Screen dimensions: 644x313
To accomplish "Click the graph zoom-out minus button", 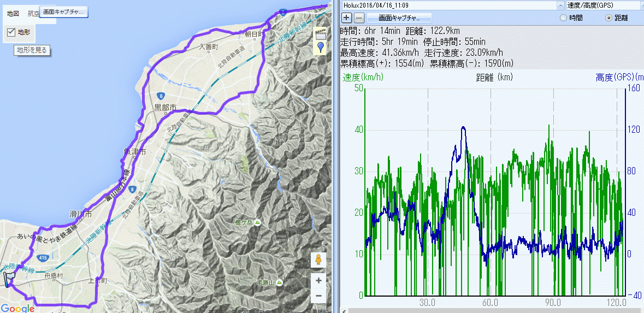I will pos(359,17).
